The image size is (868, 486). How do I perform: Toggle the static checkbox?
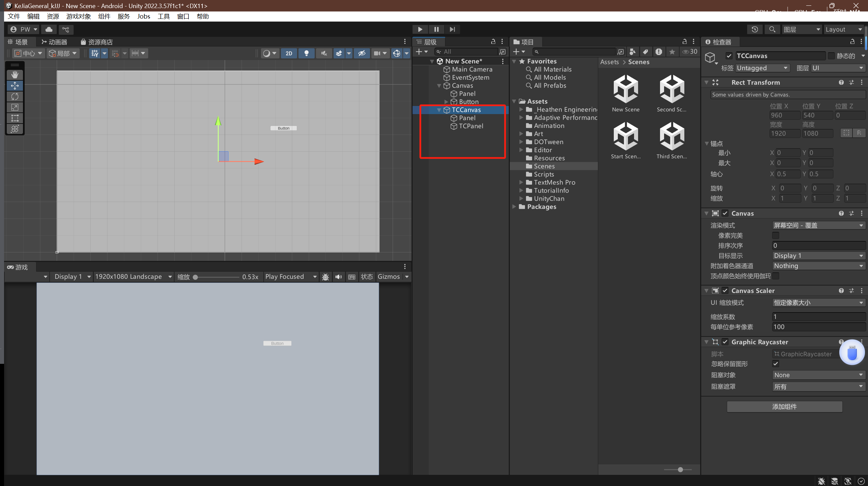coord(832,56)
